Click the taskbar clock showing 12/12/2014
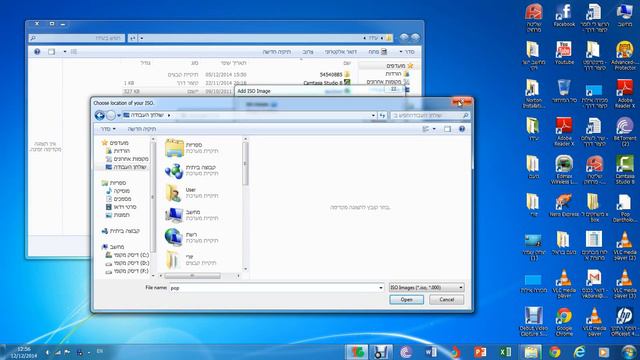Image resolution: width=640 pixels, height=360 pixels. coord(24,353)
